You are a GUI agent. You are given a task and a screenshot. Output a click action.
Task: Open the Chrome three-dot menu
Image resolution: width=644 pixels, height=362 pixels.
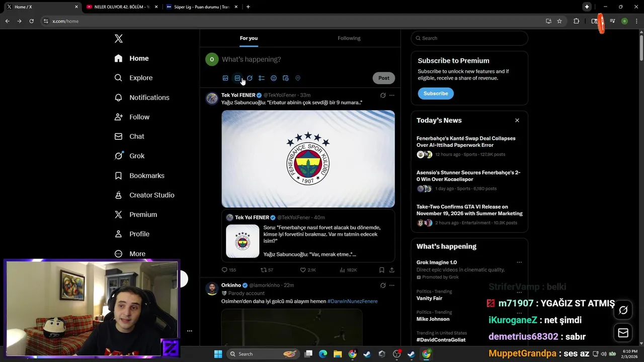tap(636, 21)
